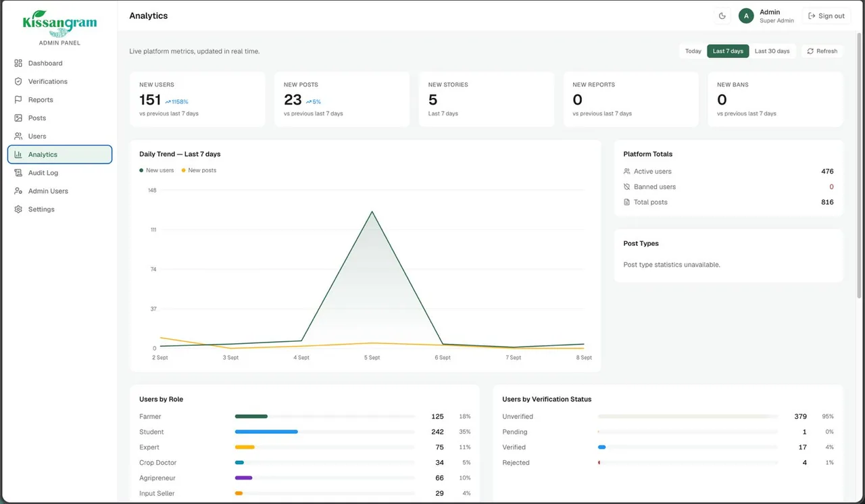Click the admin avatar letter A
This screenshot has width=865, height=504.
point(746,16)
